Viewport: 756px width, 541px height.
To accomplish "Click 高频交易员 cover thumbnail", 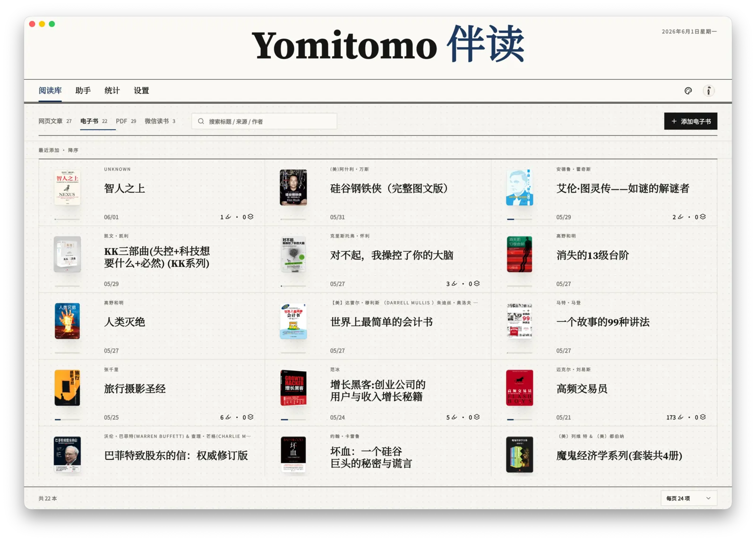I will pos(519,388).
